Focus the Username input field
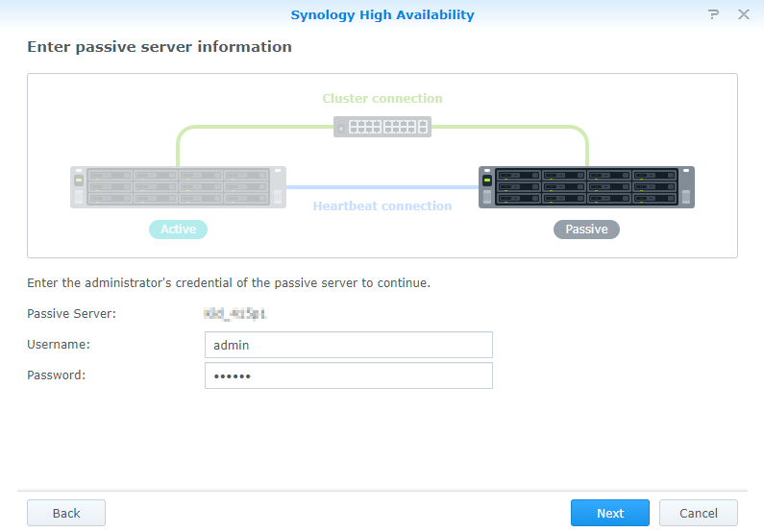The image size is (764, 532). pos(349,345)
